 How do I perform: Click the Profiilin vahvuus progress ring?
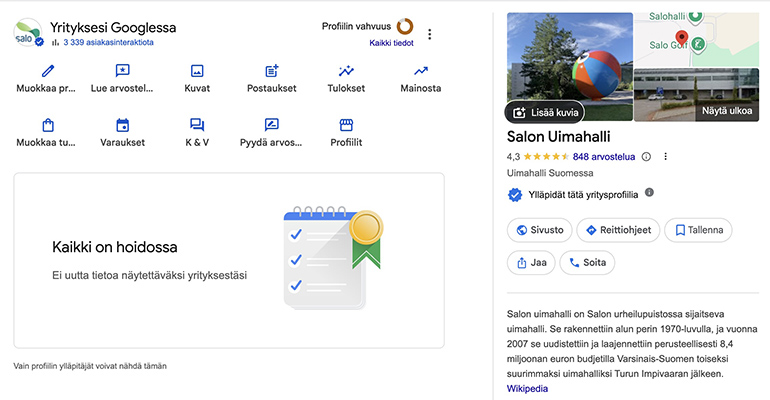[405, 26]
